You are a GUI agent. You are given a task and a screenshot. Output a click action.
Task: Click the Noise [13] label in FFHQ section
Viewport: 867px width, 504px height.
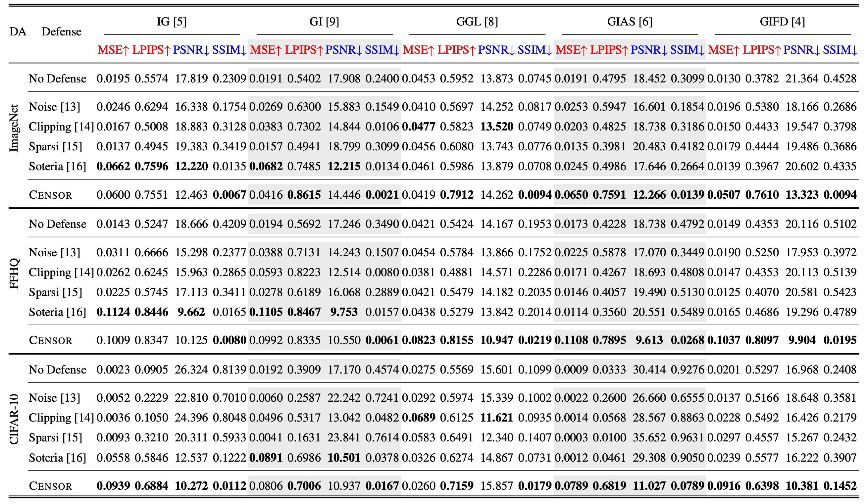(x=54, y=253)
